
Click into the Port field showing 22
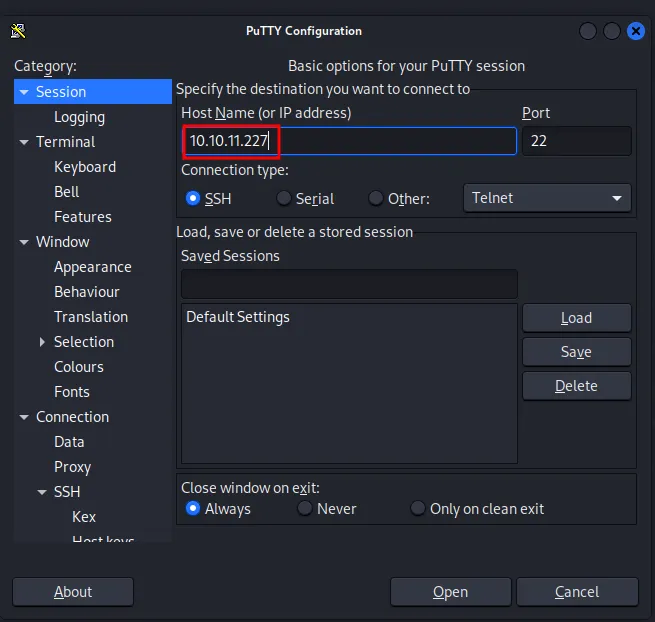pyautogui.click(x=576, y=141)
